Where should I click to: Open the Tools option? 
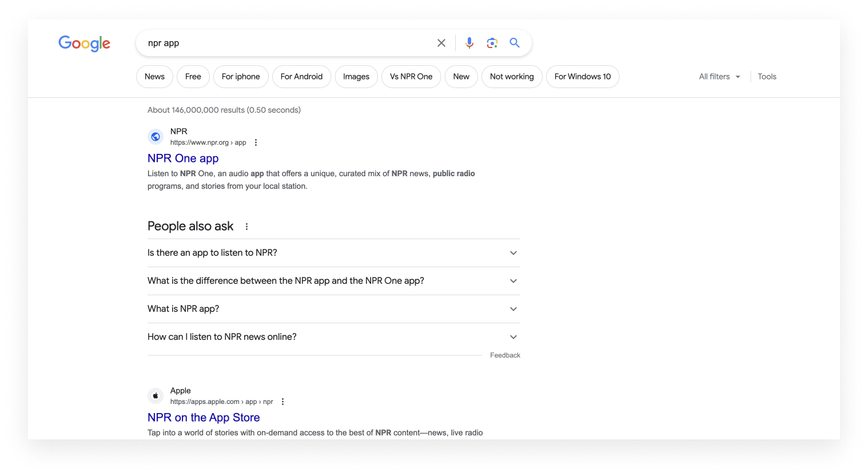pyautogui.click(x=767, y=77)
